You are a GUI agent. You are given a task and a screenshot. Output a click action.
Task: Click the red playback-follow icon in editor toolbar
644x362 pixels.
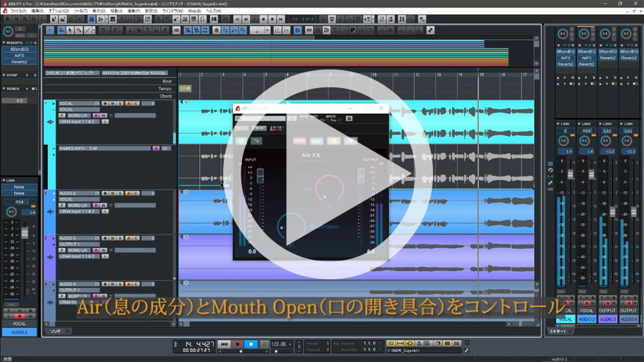(x=49, y=30)
